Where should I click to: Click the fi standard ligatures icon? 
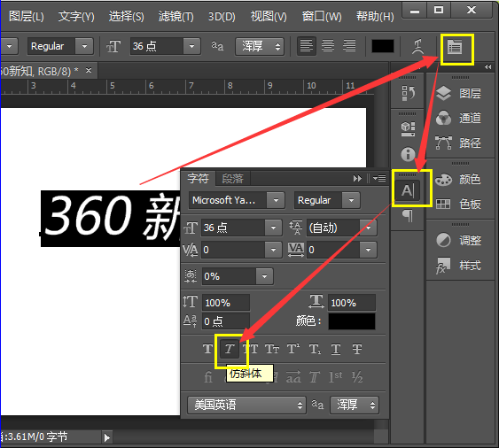click(208, 377)
